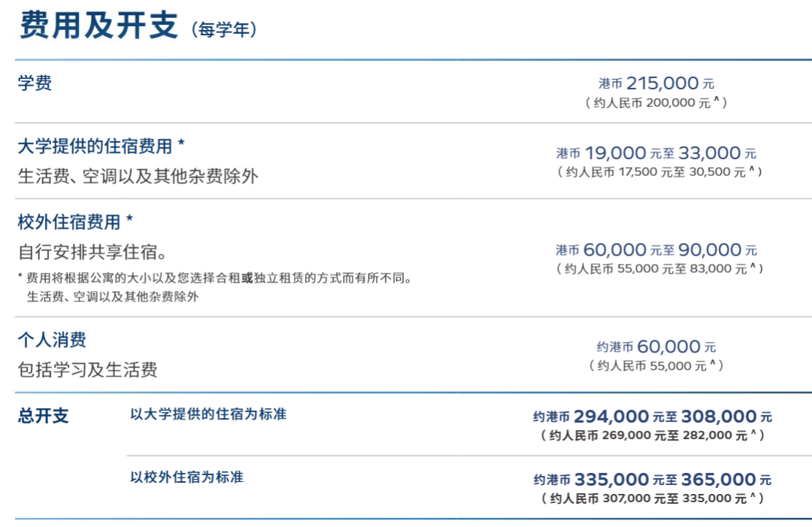This screenshot has width=812, height=527.
Task: Click the 以大学提供的住宿为标准 label
Action: 208,413
